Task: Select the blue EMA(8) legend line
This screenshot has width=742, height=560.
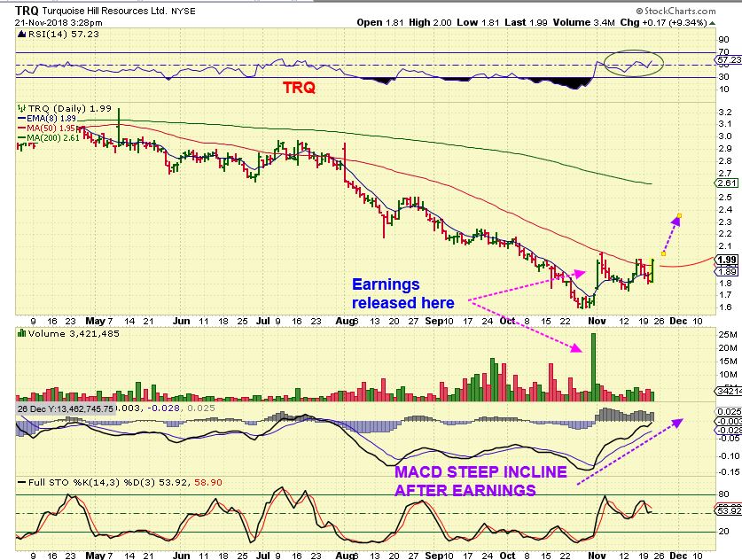Action: (x=22, y=118)
